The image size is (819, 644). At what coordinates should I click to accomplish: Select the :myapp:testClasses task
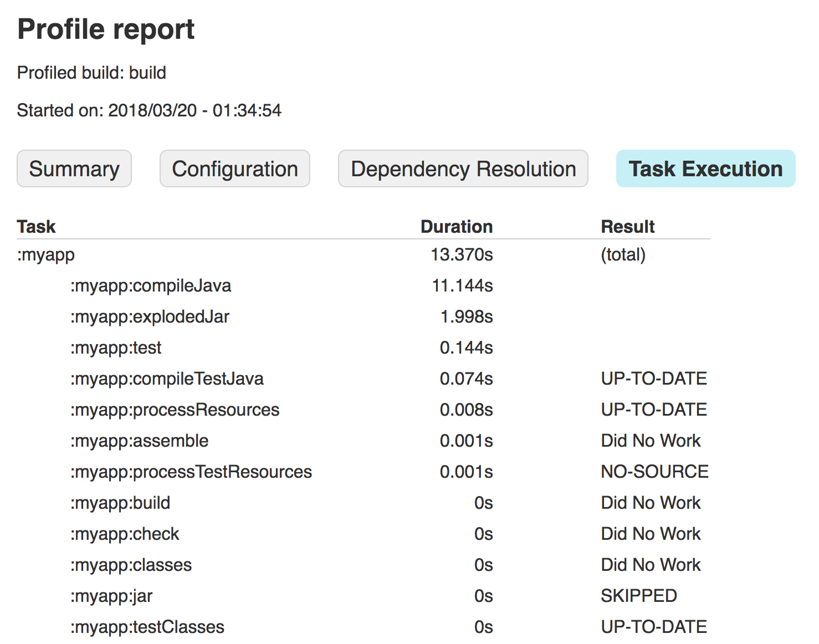pyautogui.click(x=147, y=627)
